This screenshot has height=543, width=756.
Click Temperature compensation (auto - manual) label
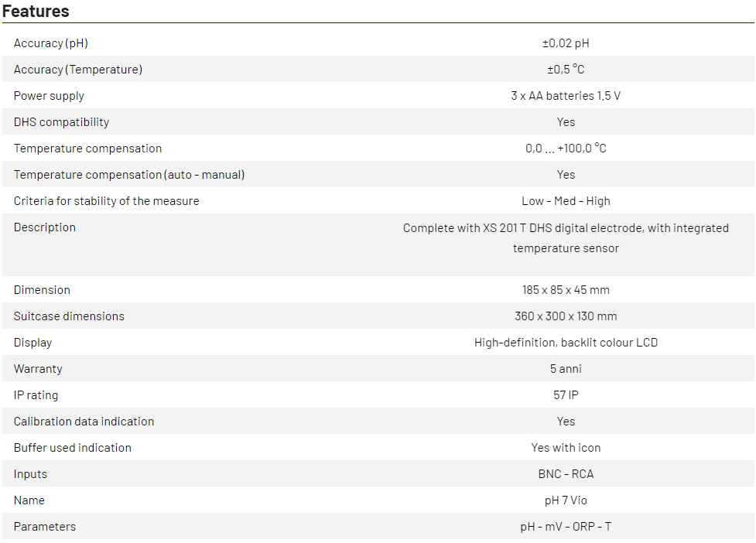coord(129,175)
